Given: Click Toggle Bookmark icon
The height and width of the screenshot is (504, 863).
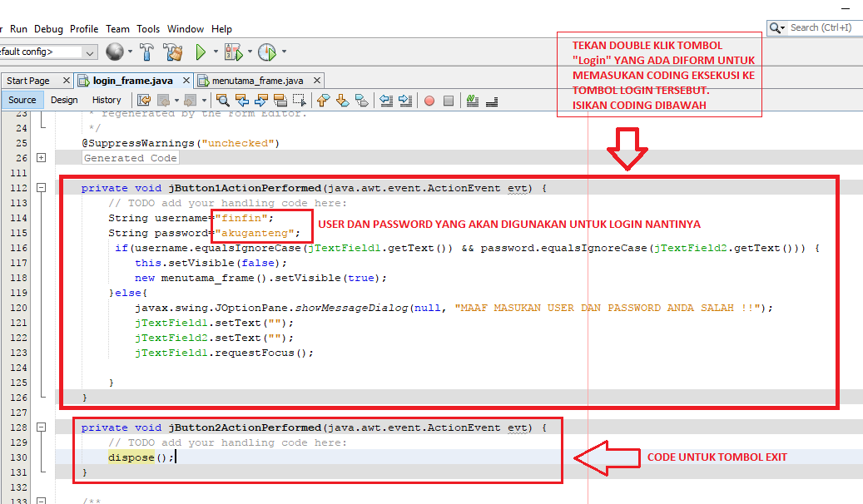Looking at the screenshot, I should click(x=362, y=100).
